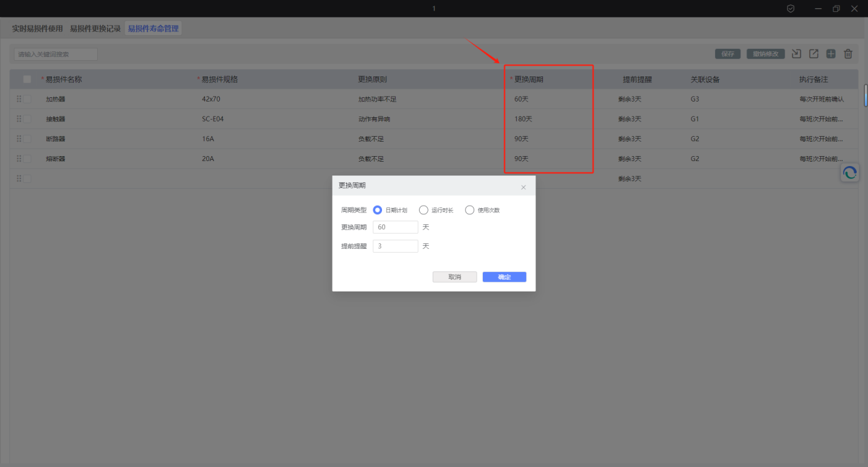Click the export icon in the toolbar
Screen dimensions: 868x467
pos(814,54)
